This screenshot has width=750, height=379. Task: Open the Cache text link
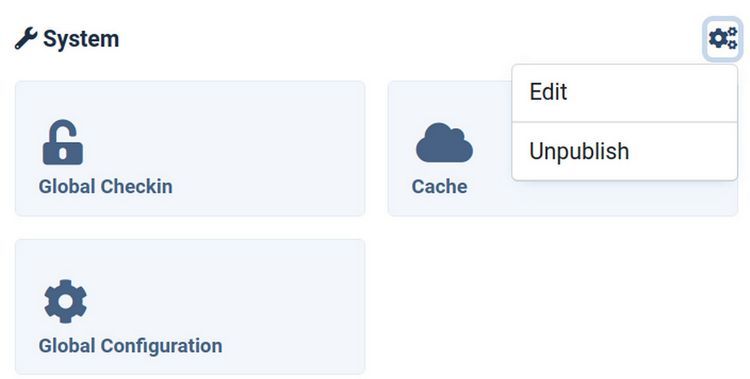pyautogui.click(x=440, y=187)
